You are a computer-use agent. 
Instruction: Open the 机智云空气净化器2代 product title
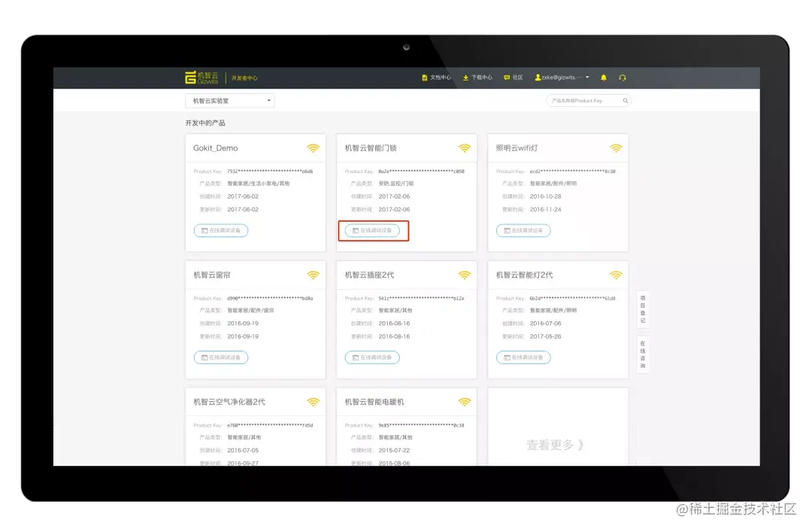[229, 402]
